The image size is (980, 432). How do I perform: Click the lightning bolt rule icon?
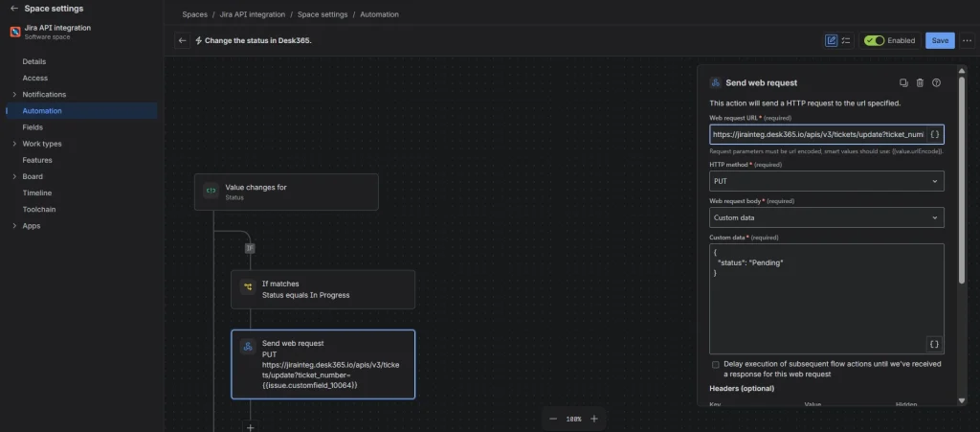click(x=199, y=40)
